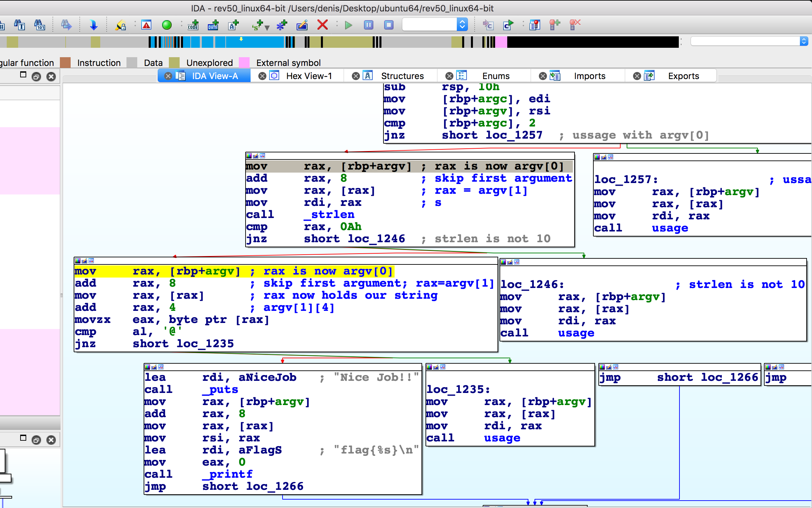Click the Convert to code icon
812x508 pixels.
(193, 25)
